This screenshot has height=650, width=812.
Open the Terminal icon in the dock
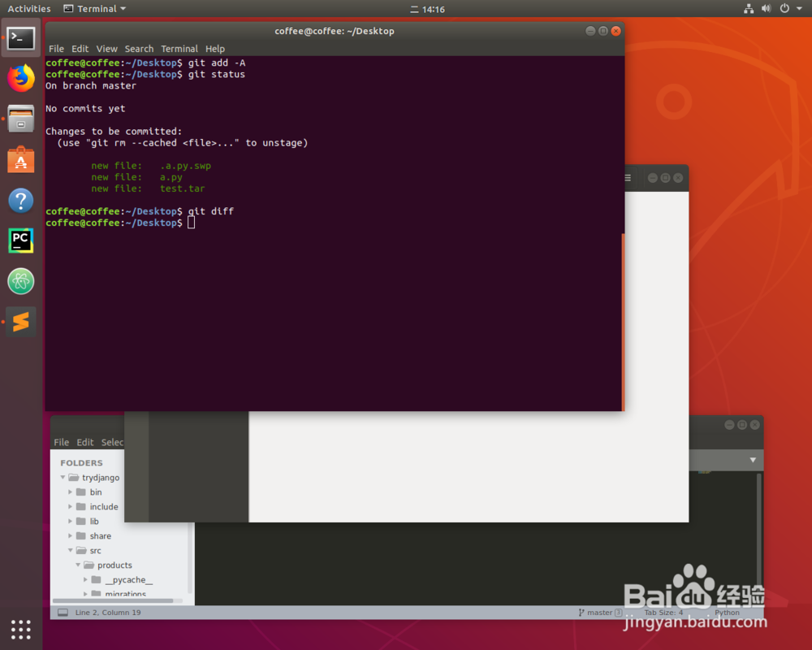[x=21, y=38]
